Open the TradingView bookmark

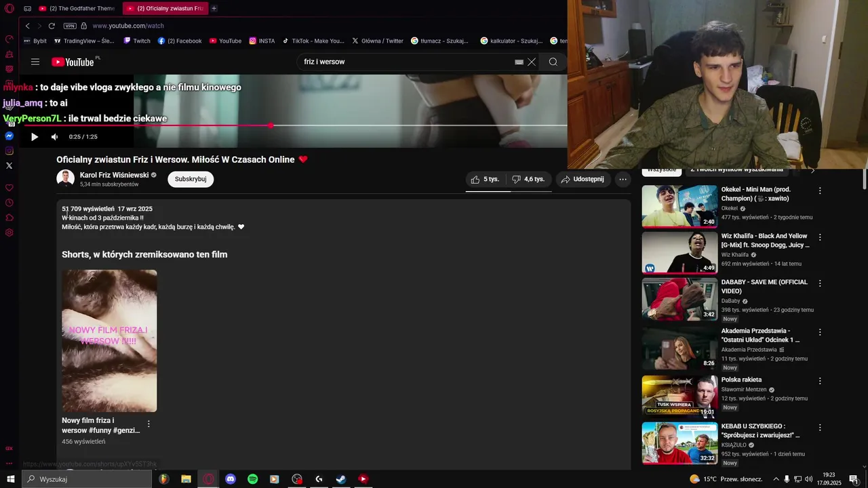point(84,41)
